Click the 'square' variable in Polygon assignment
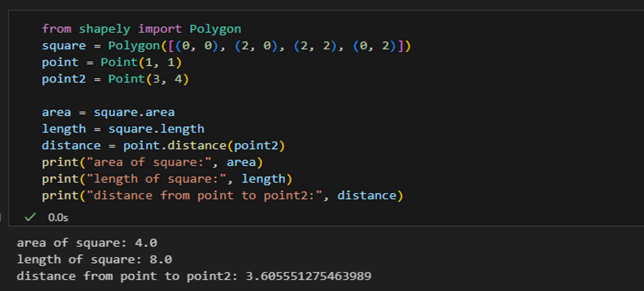 (x=64, y=46)
